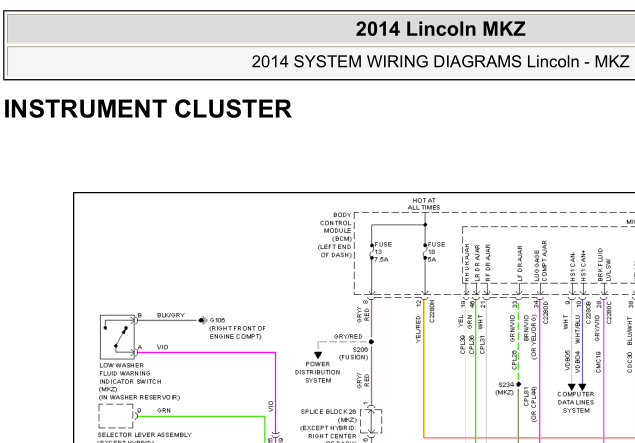Screen dimensions: 635x443
Task: Click the 'WHT/BLU' wire label
Action: tap(577, 329)
